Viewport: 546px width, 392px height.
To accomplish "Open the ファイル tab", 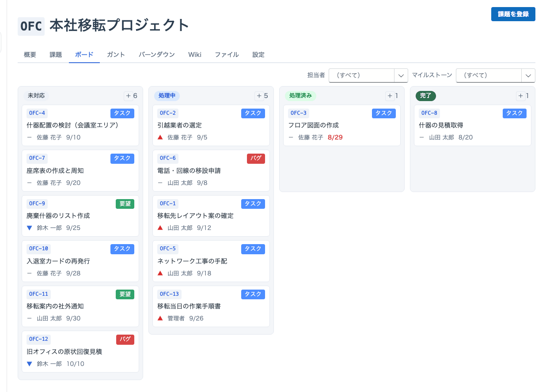I will click(227, 55).
